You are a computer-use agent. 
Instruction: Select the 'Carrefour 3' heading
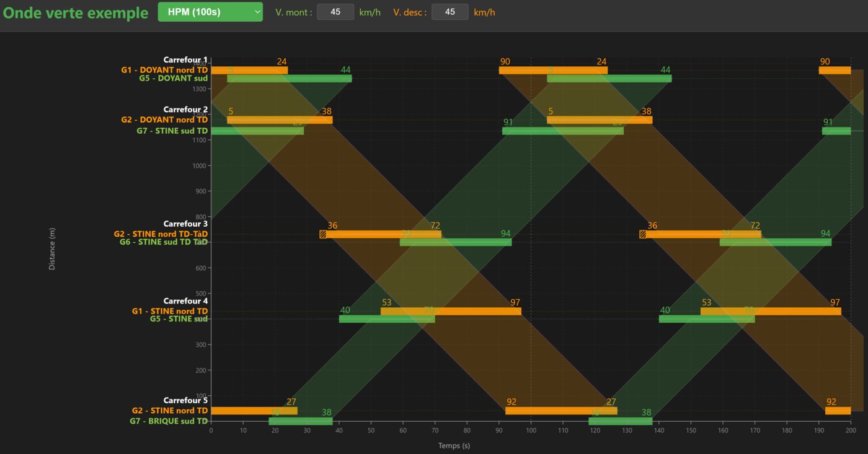point(185,224)
